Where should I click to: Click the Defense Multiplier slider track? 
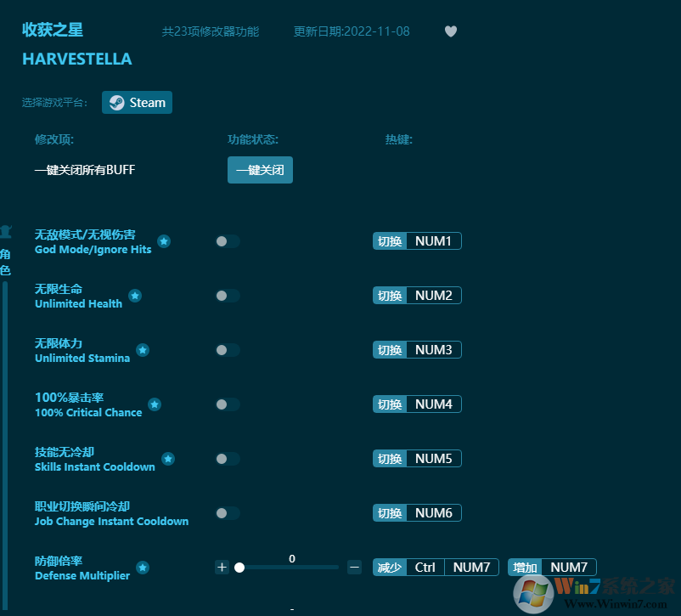pyautogui.click(x=288, y=568)
